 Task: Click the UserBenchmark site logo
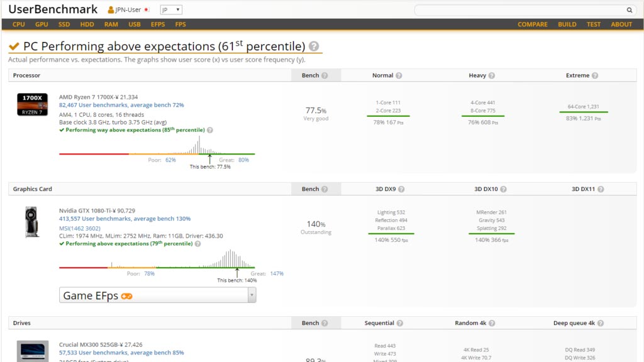tap(53, 9)
